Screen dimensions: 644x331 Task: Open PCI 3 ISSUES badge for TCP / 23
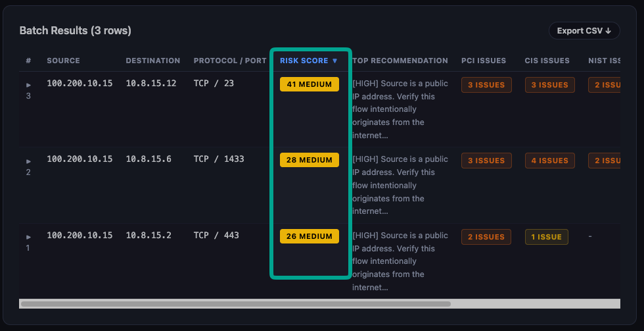tap(486, 85)
